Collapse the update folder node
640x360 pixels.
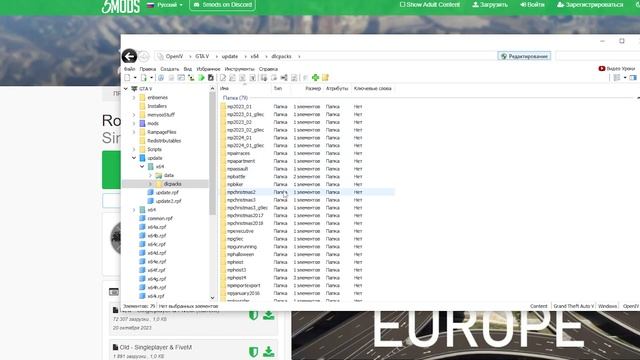pyautogui.click(x=134, y=158)
